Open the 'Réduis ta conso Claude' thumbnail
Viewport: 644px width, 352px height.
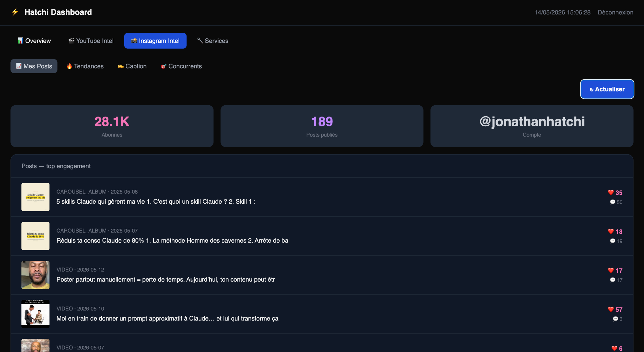(x=36, y=236)
